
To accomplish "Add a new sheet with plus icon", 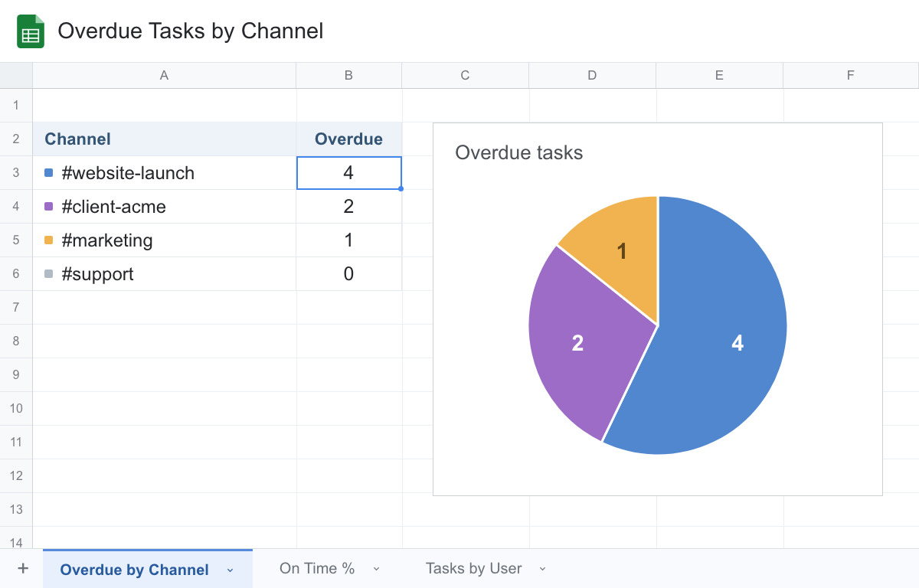I will (23, 568).
